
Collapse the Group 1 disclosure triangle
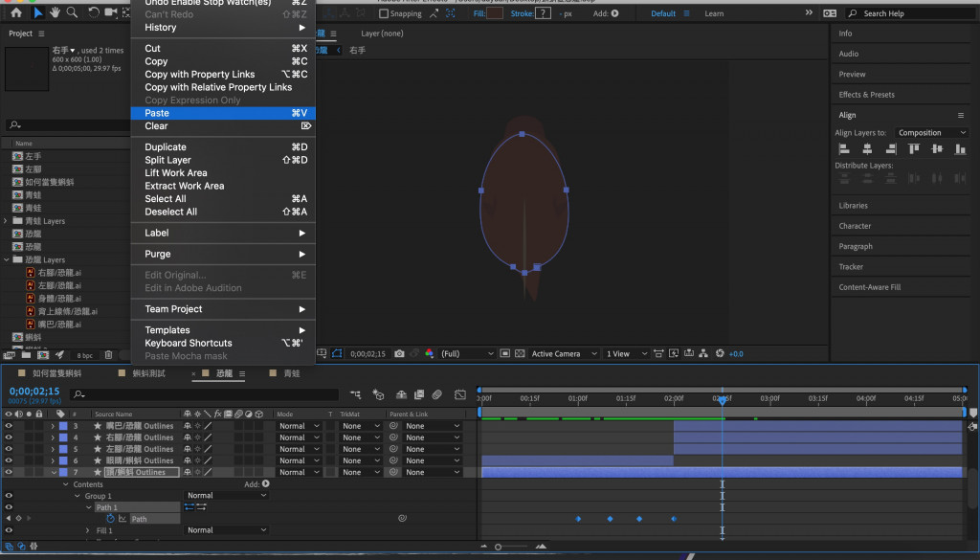tap(78, 496)
